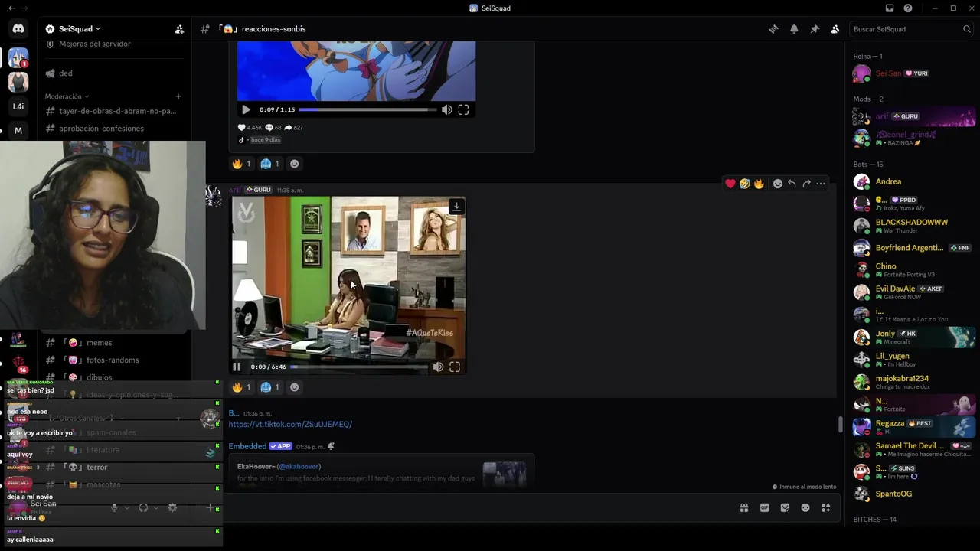Mute the top video volume icon

tap(446, 109)
